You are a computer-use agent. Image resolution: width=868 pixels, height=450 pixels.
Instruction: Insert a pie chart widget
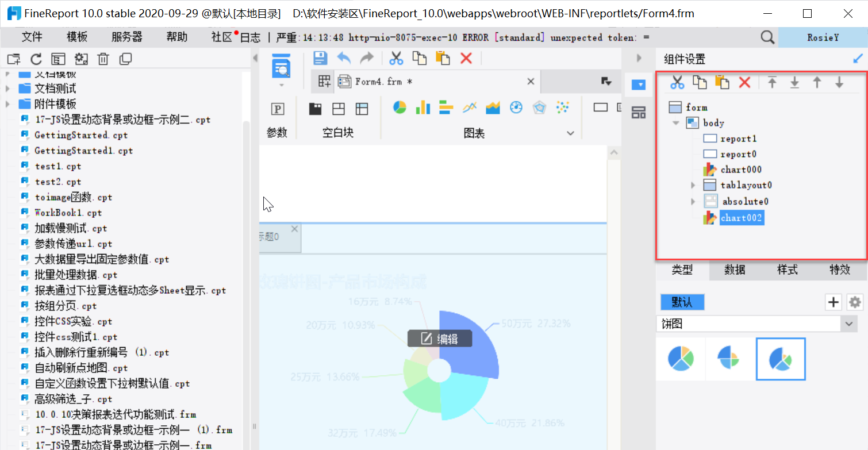click(400, 107)
